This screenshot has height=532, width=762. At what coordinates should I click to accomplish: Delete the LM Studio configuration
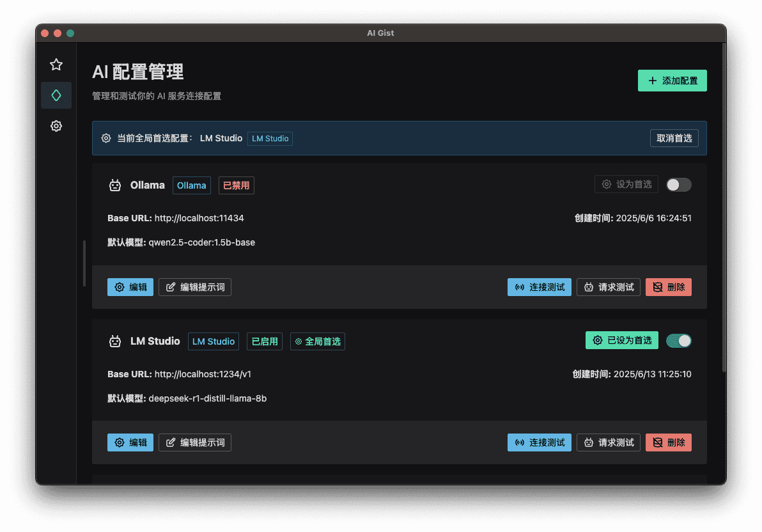coord(669,442)
